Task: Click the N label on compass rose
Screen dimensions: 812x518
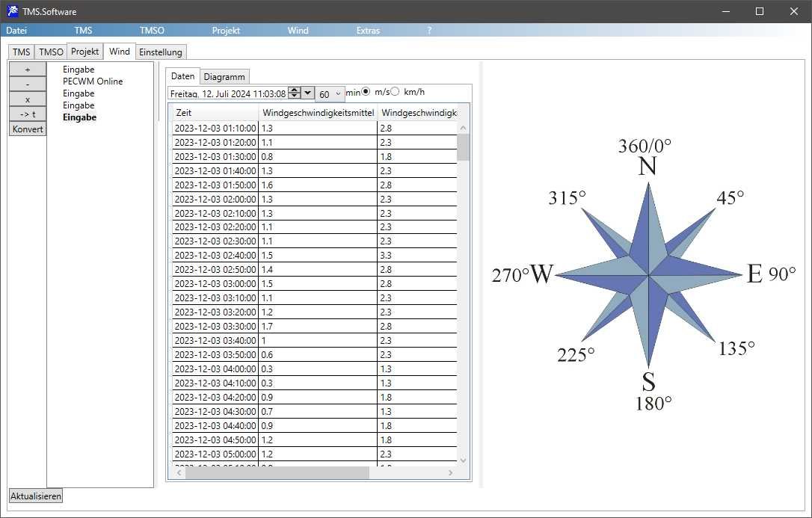Action: point(648,166)
